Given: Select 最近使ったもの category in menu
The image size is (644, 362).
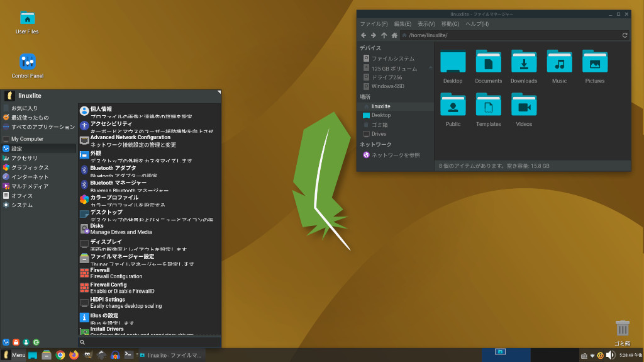Looking at the screenshot, I should (38, 118).
